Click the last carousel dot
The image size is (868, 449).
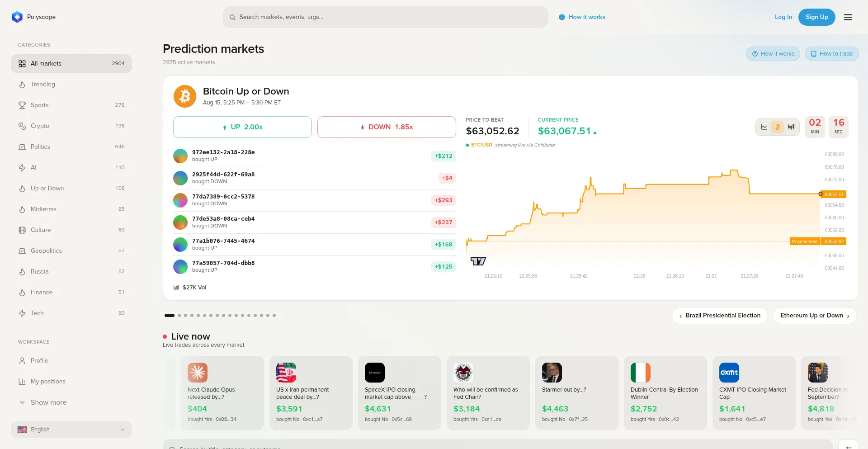click(x=274, y=316)
